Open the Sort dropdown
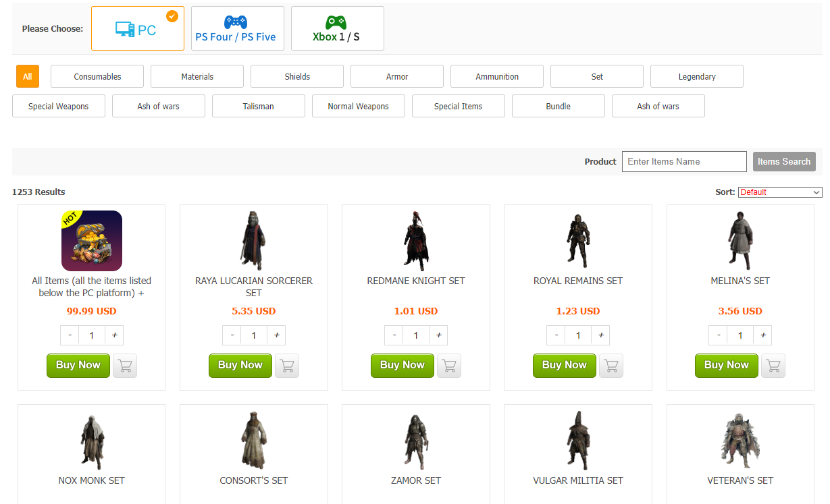The height and width of the screenshot is (504, 830). 780,192
